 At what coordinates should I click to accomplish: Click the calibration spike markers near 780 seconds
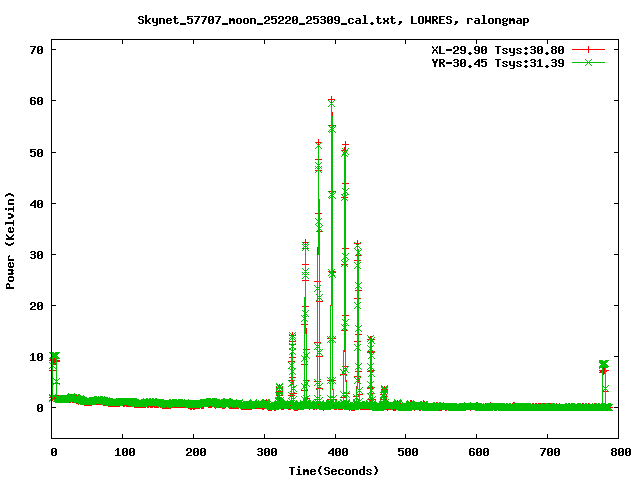point(604,367)
